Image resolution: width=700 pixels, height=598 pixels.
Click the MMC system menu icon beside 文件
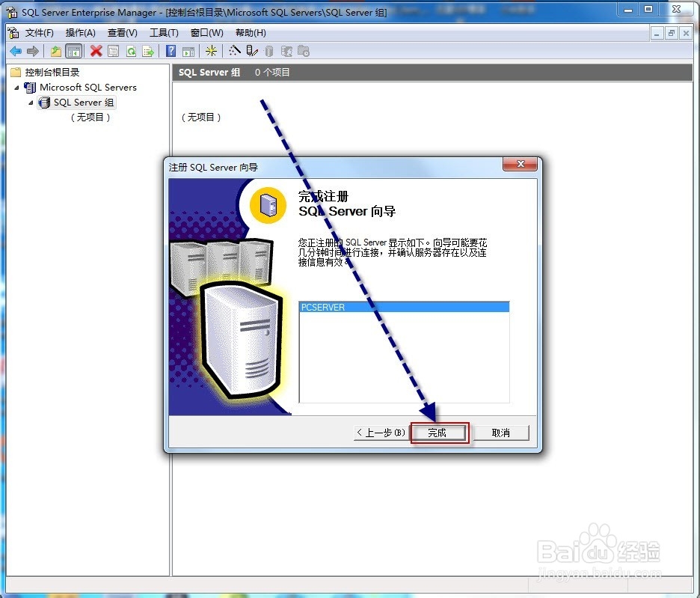(13, 33)
